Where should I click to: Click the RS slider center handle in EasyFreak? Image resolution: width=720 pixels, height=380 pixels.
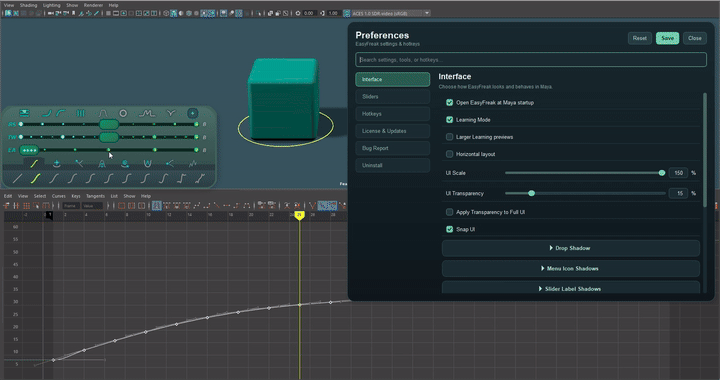click(109, 124)
